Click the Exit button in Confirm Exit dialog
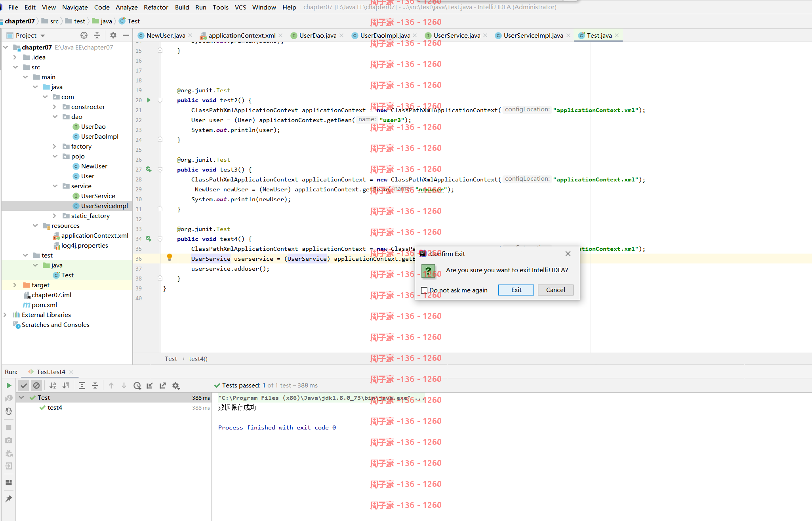The image size is (812, 521). (516, 290)
